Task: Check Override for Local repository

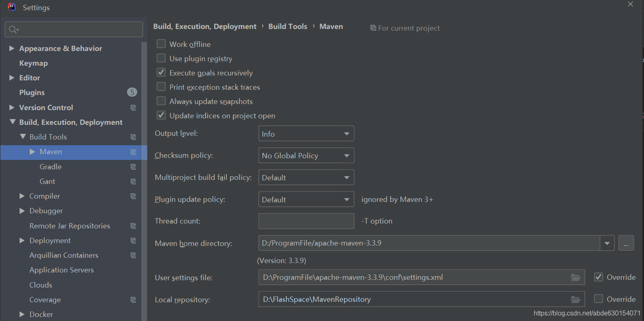Action: click(598, 299)
